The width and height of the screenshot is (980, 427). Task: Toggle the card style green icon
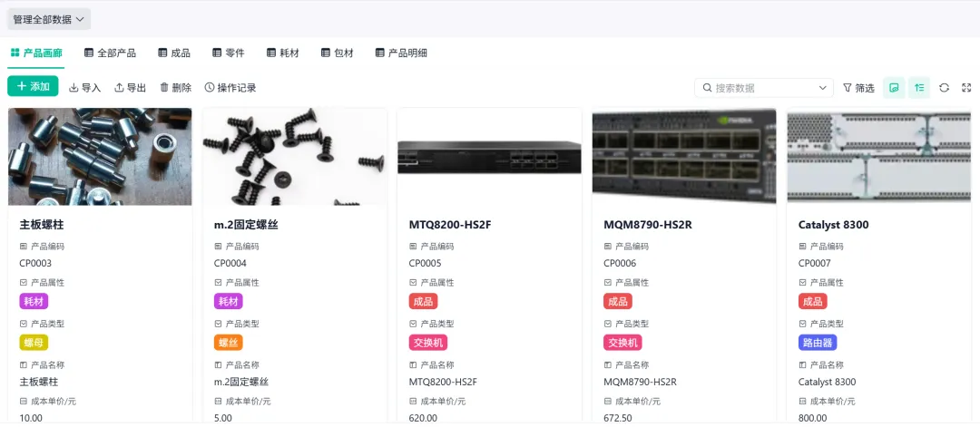pyautogui.click(x=894, y=88)
